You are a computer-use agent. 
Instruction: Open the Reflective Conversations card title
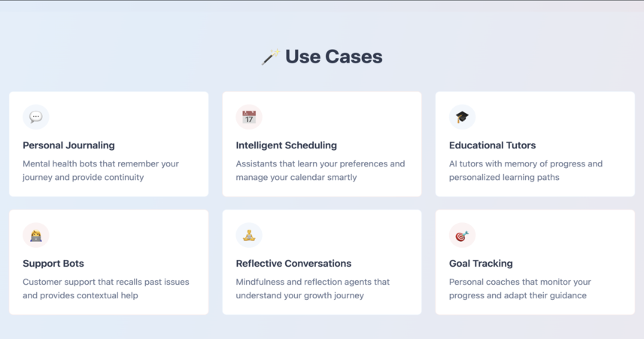[x=293, y=264]
